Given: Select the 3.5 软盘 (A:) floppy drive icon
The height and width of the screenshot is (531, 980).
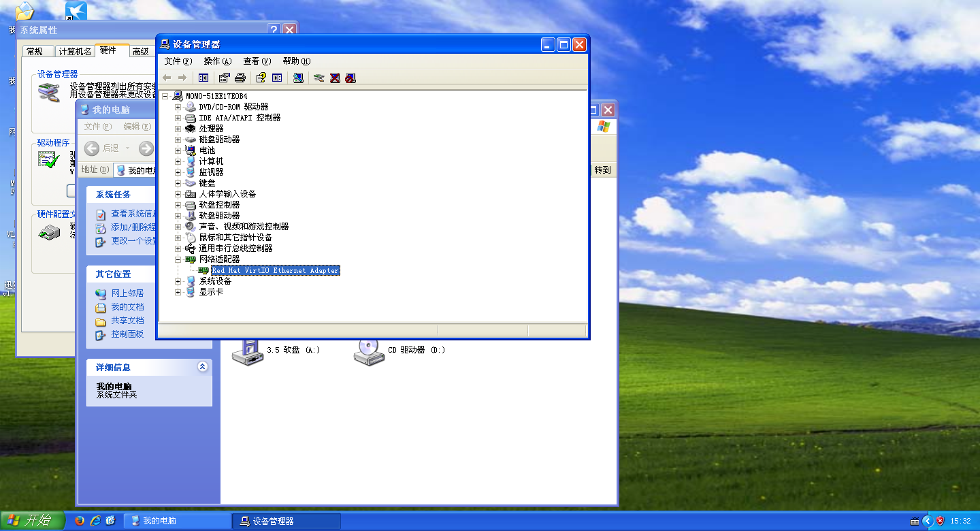Looking at the screenshot, I should tap(248, 352).
